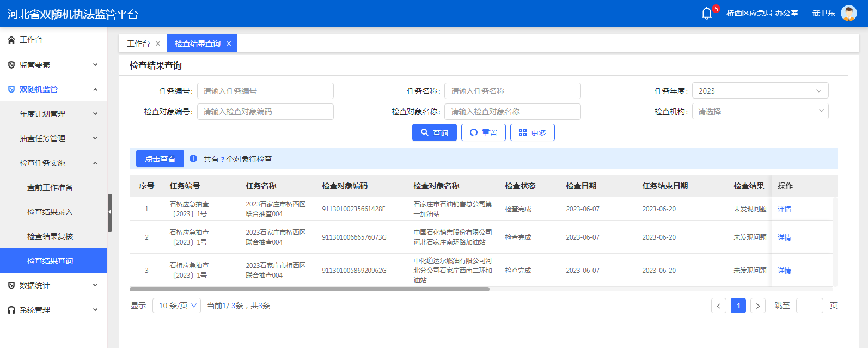Screen dimensions: 868x348
Task: Open the 10 条/页 page size dropdown
Action: pos(177,306)
